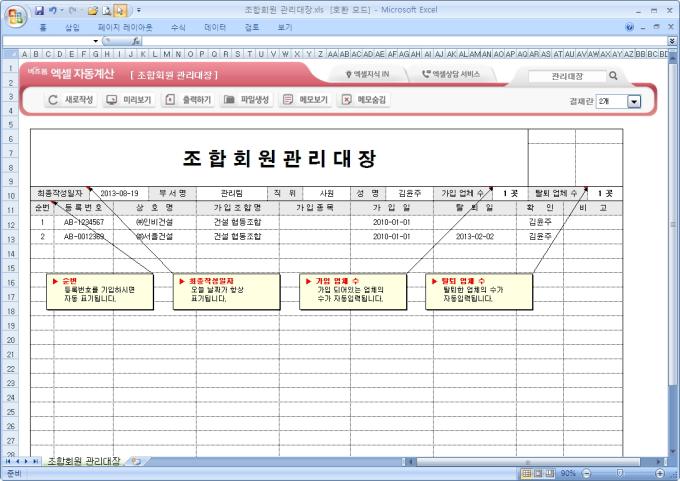
Task: Click the highlighted pointer icon in quick access toolbar
Action: pos(120,10)
